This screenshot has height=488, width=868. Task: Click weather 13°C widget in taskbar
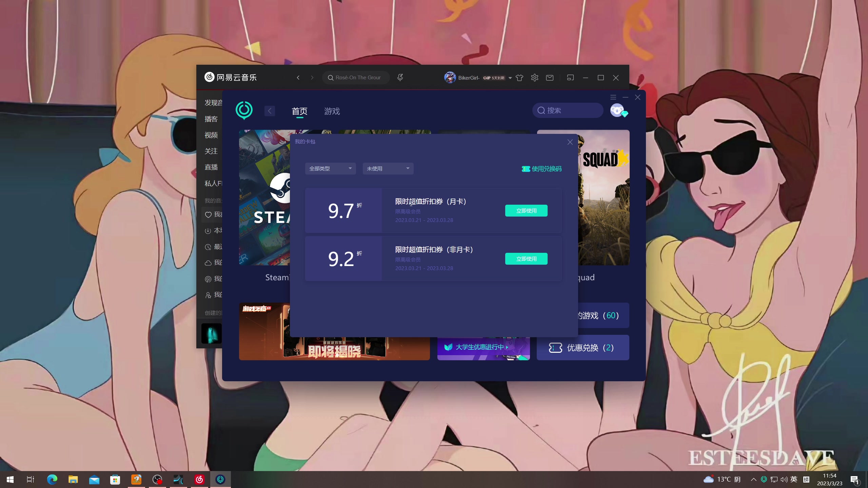tap(722, 480)
